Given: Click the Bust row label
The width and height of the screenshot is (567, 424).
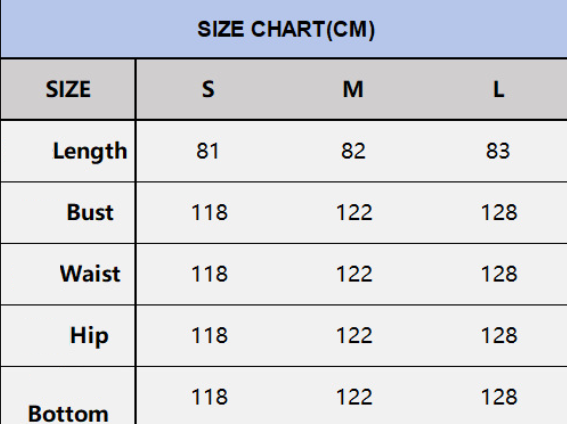Looking at the screenshot, I should (90, 212).
